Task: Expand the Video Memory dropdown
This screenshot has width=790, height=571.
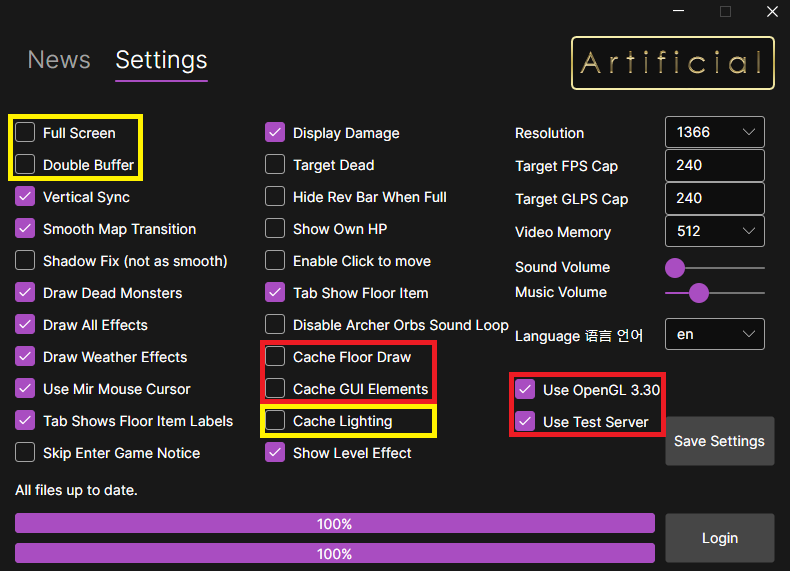Action: pos(714,231)
